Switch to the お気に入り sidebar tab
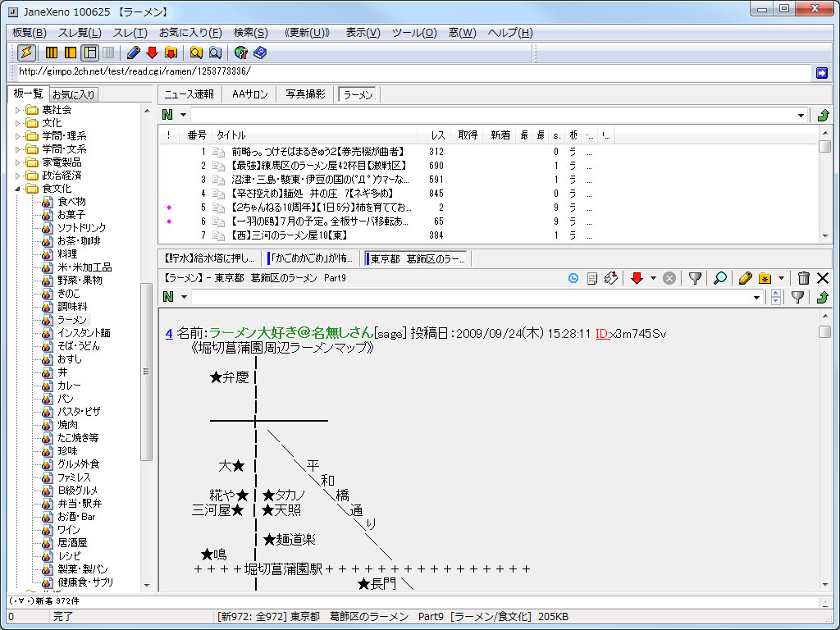 74,95
